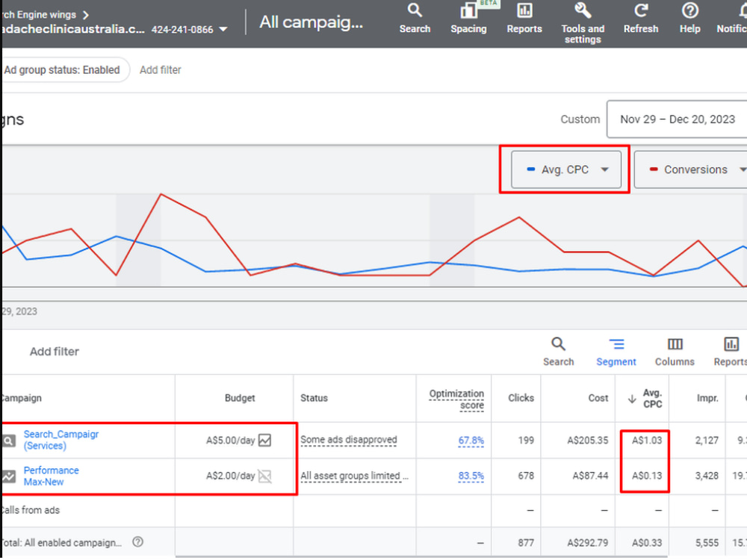Click the Custom date range label

point(580,119)
